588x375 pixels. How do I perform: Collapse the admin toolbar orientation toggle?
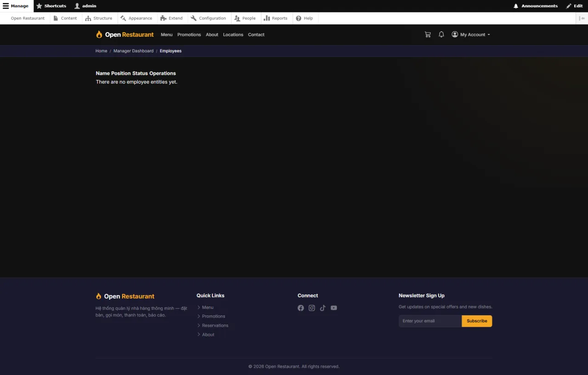[x=582, y=18]
